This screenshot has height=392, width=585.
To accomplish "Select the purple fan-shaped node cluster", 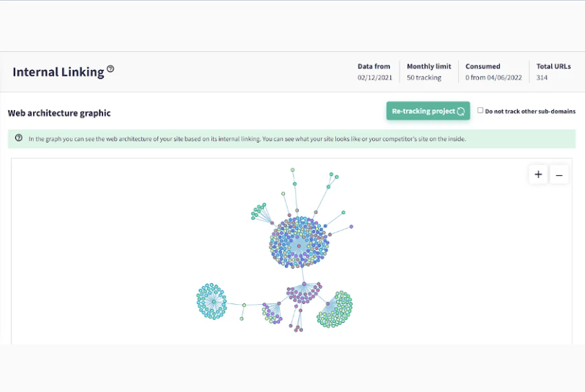I will 304,293.
